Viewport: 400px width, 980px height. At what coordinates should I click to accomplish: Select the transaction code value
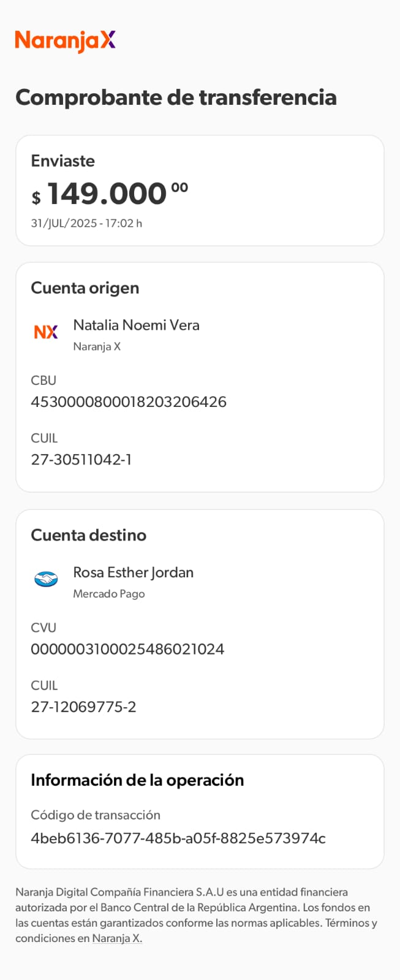tap(178, 838)
